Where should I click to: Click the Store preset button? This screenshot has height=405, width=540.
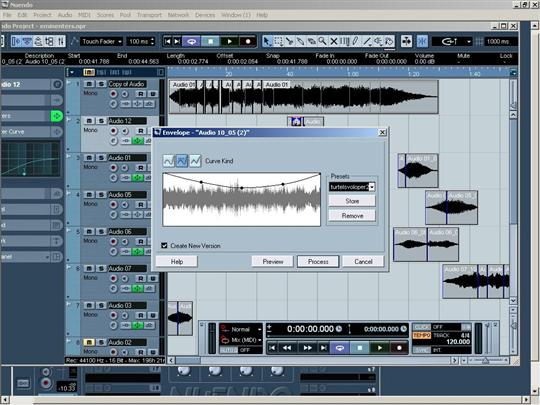pos(352,201)
